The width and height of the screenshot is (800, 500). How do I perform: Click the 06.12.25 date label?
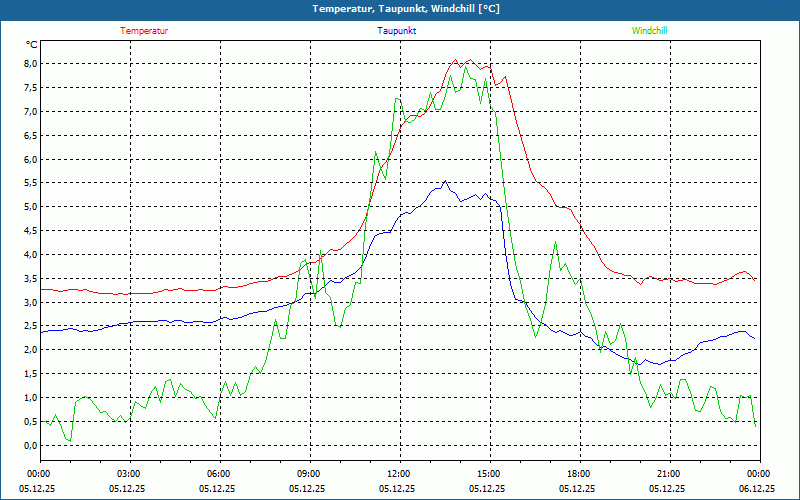pyautogui.click(x=757, y=489)
